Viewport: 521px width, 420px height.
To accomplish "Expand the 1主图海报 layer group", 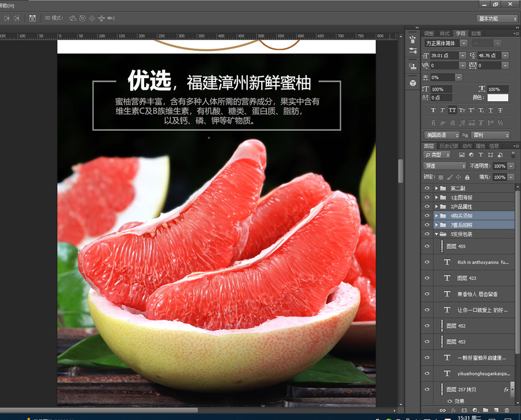I will (436, 197).
